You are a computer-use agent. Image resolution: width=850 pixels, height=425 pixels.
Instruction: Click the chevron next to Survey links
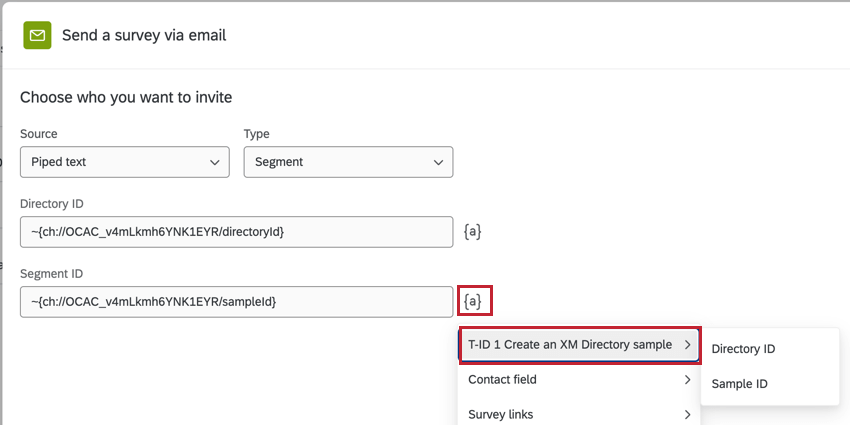pos(688,414)
